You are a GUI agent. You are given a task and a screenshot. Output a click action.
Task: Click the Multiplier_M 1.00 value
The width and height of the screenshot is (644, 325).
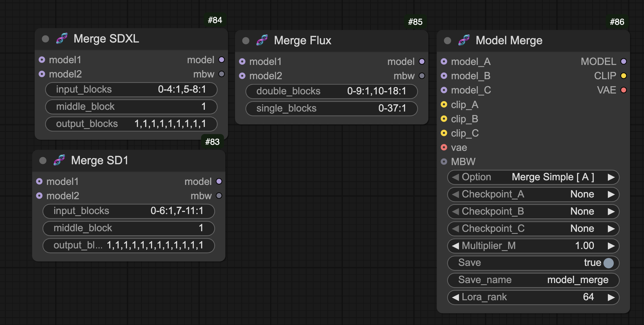coord(585,245)
